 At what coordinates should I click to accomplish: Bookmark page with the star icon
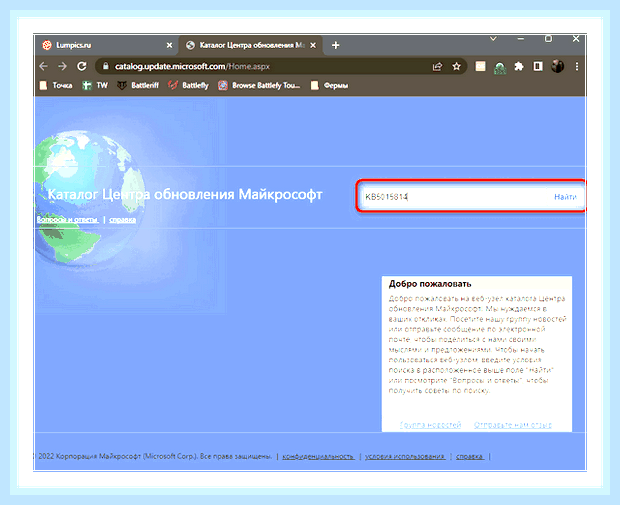[x=456, y=66]
